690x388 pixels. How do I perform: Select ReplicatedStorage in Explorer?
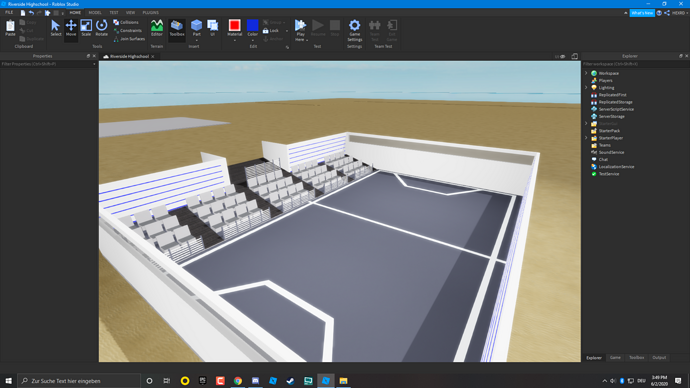615,102
